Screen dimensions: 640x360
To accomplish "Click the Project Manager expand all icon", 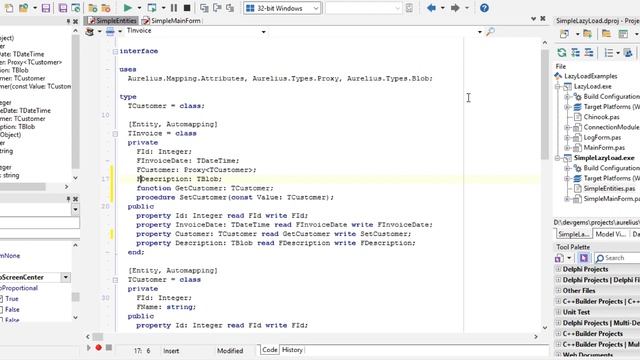I will [575, 52].
